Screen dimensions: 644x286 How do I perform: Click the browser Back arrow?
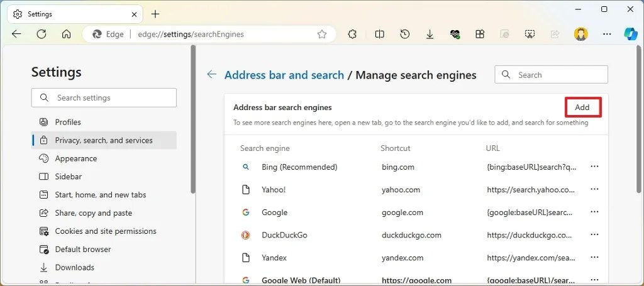(x=16, y=34)
